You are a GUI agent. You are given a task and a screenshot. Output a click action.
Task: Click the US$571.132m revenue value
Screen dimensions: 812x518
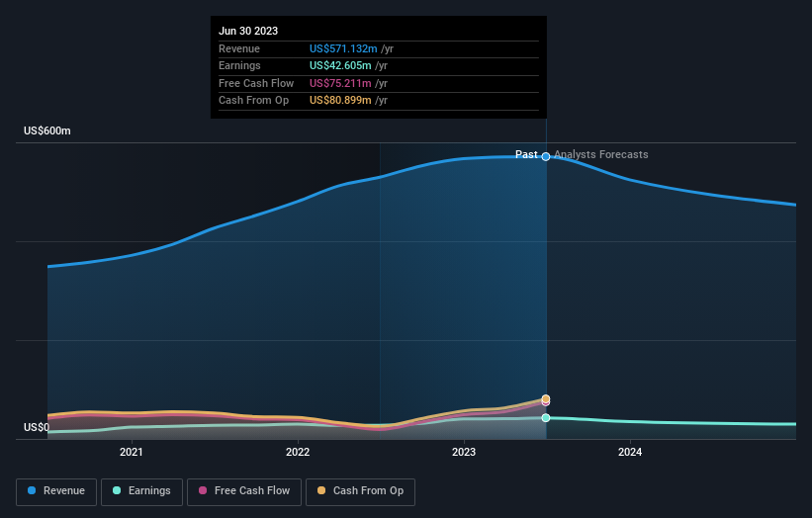[343, 48]
